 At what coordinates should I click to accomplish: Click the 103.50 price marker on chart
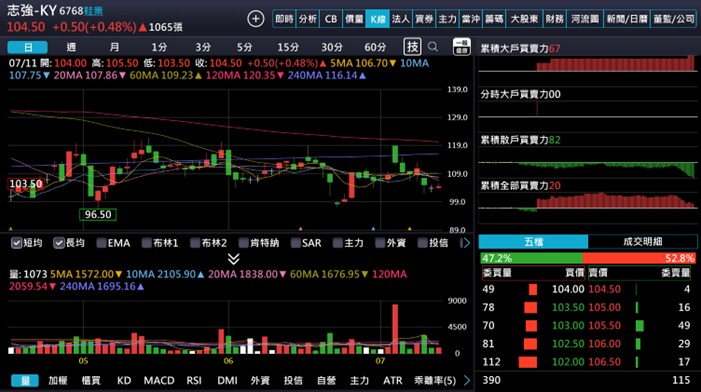point(25,184)
